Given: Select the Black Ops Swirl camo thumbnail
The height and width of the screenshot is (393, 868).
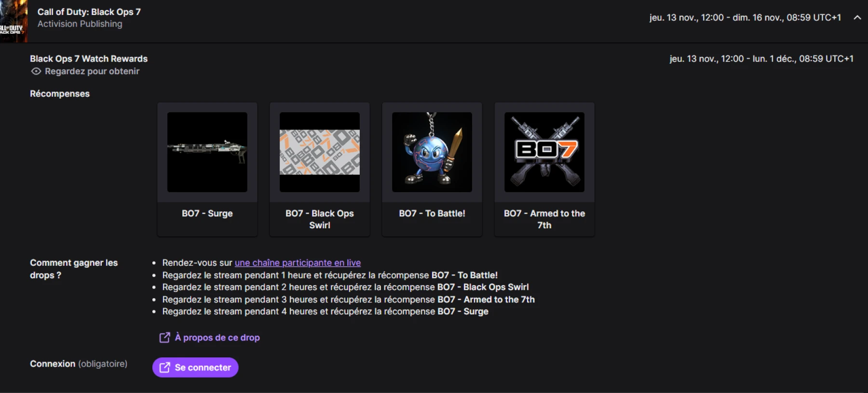Looking at the screenshot, I should pyautogui.click(x=320, y=152).
